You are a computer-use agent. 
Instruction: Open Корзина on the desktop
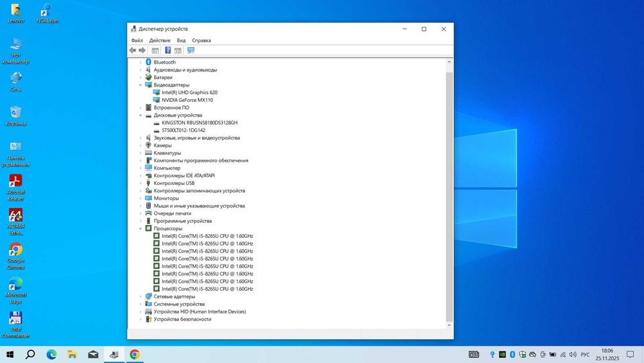click(x=15, y=115)
